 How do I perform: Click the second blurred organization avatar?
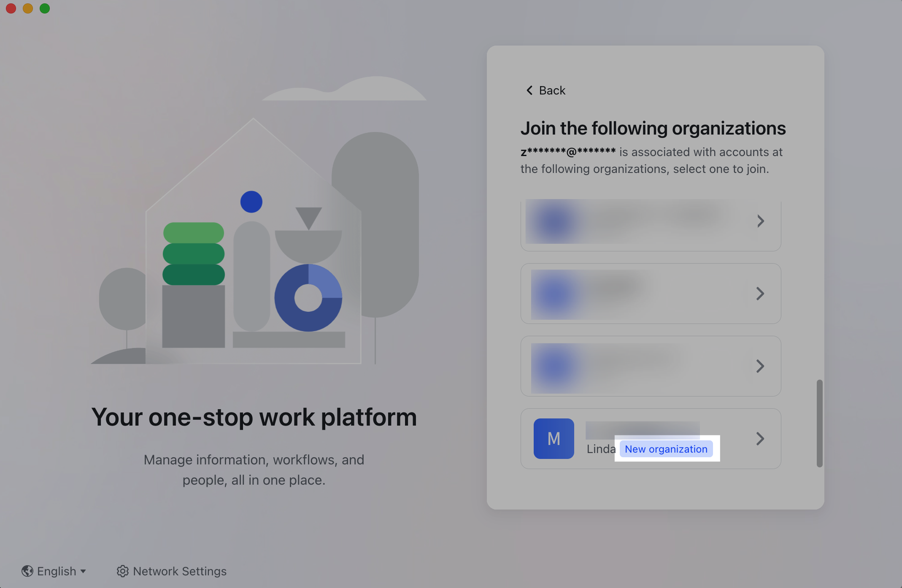554,294
